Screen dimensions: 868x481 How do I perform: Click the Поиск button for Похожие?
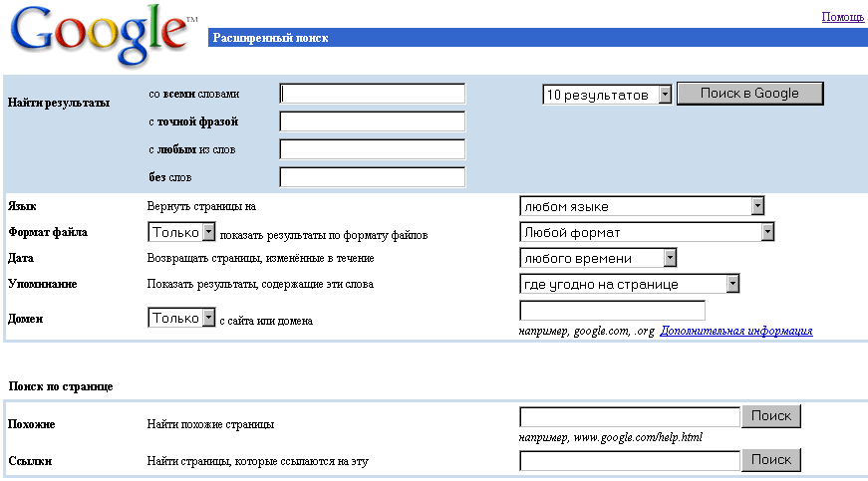pyautogui.click(x=771, y=415)
